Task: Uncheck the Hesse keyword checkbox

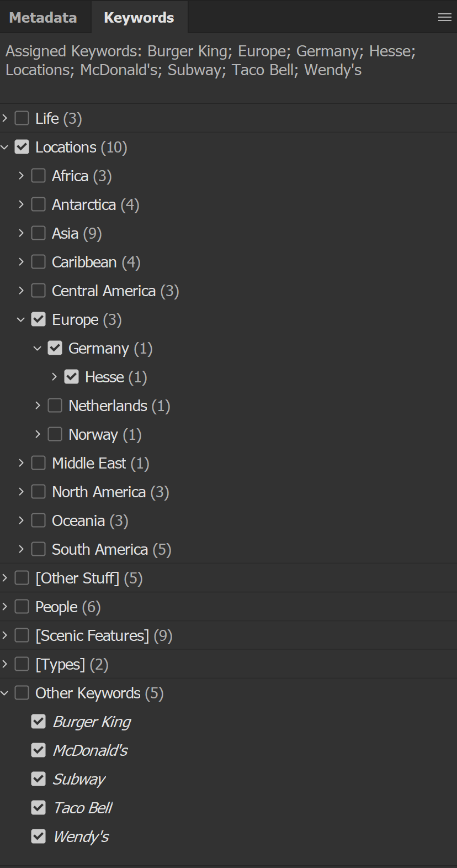Action: coord(71,377)
